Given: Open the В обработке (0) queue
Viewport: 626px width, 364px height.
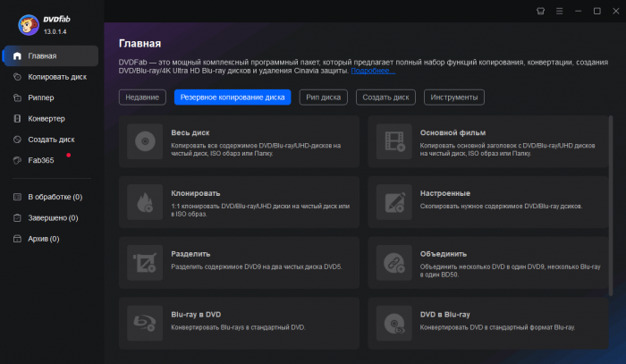Looking at the screenshot, I should pos(55,197).
